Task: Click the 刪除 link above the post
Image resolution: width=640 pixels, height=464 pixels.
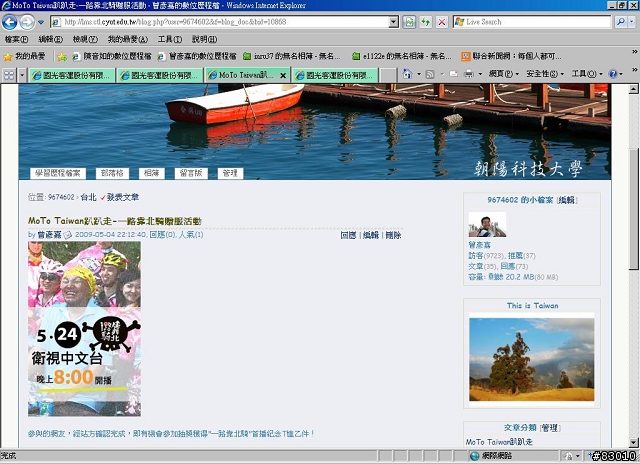Action: 393,235
